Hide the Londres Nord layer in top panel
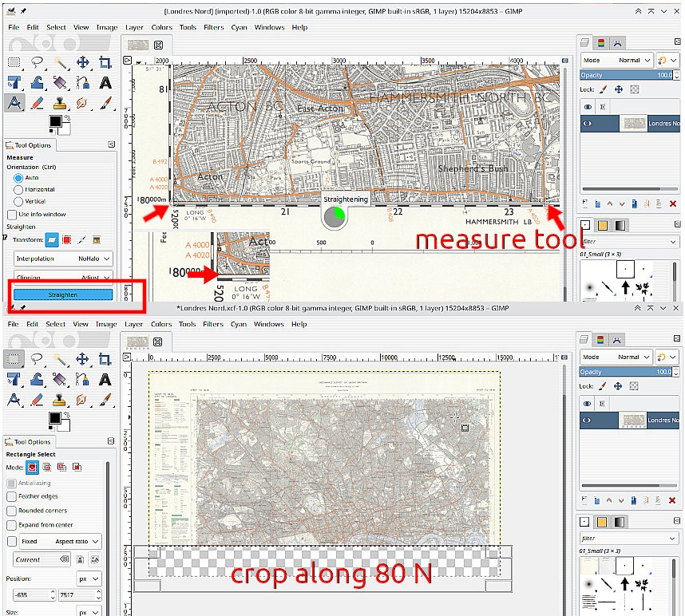The height and width of the screenshot is (616, 685). pyautogui.click(x=588, y=124)
